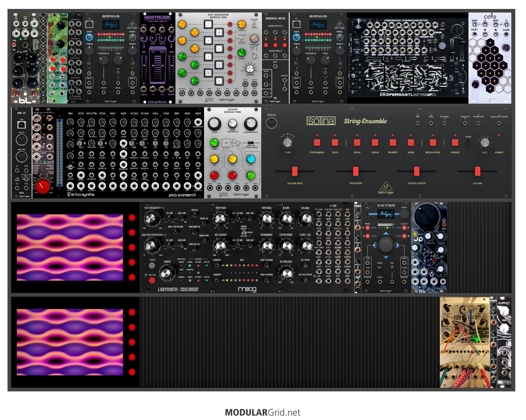The height and width of the screenshot is (420, 526).
Task: Toggle the Contrabass voice on the Solina
Action: (317, 143)
